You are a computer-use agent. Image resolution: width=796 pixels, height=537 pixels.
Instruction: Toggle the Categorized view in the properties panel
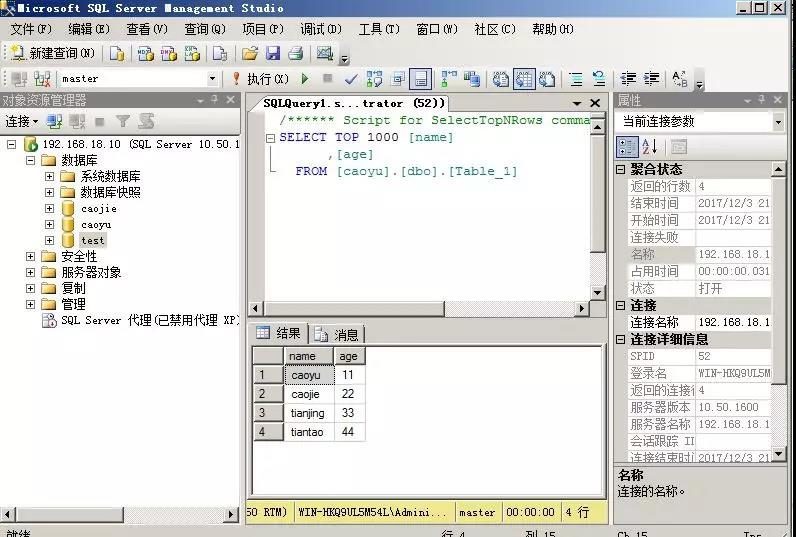coord(626,146)
